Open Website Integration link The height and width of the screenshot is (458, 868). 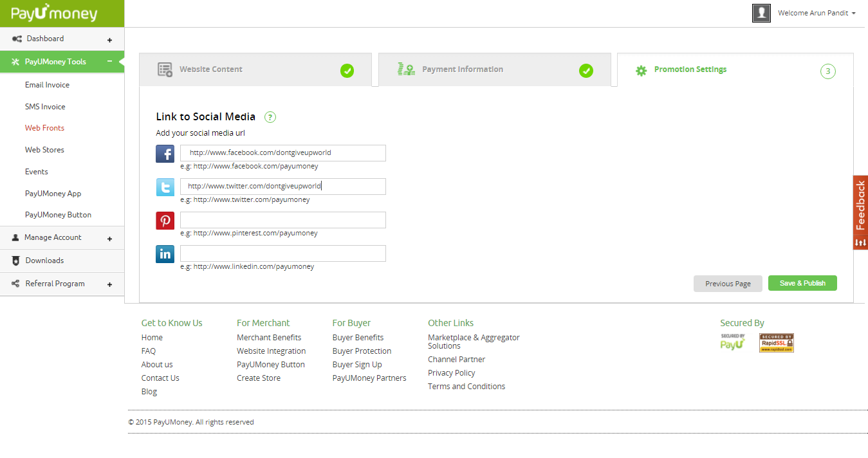tap(272, 351)
